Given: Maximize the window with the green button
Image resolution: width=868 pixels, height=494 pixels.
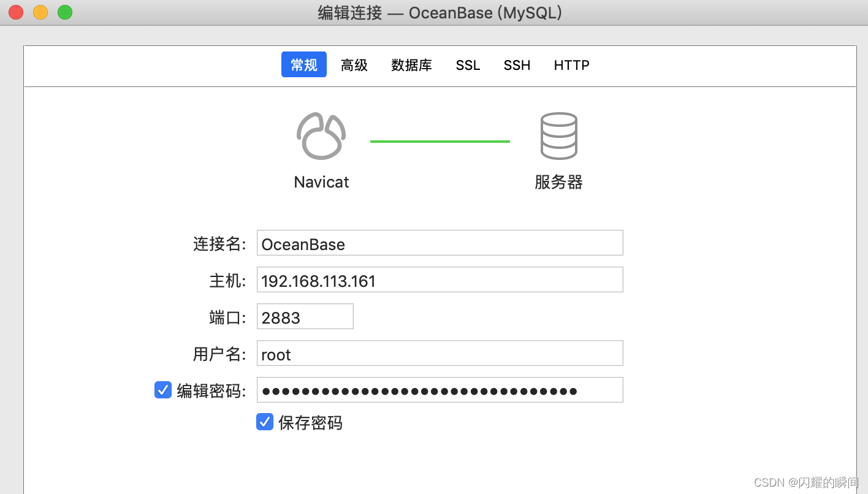Looking at the screenshot, I should 65,12.
